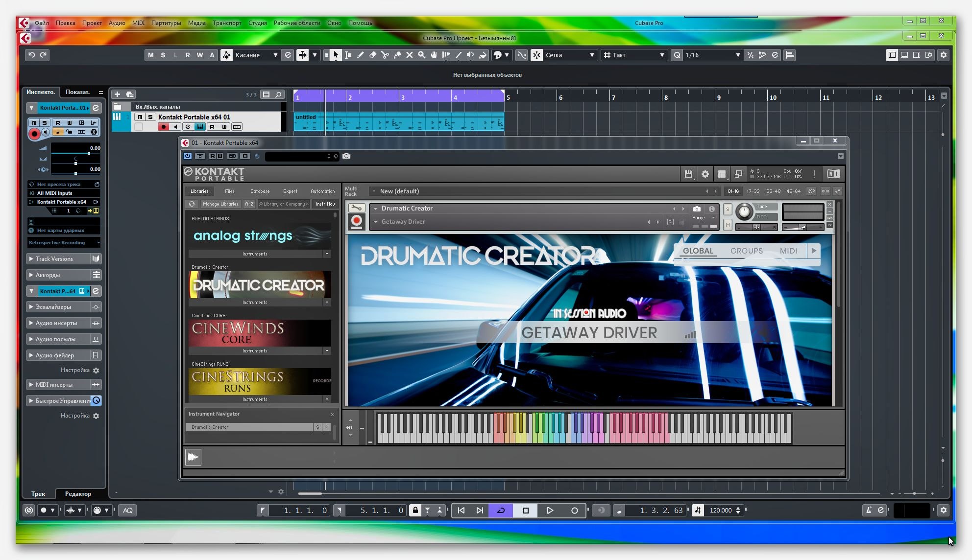Click the Kontakt instrument volume slider

[x=803, y=227]
